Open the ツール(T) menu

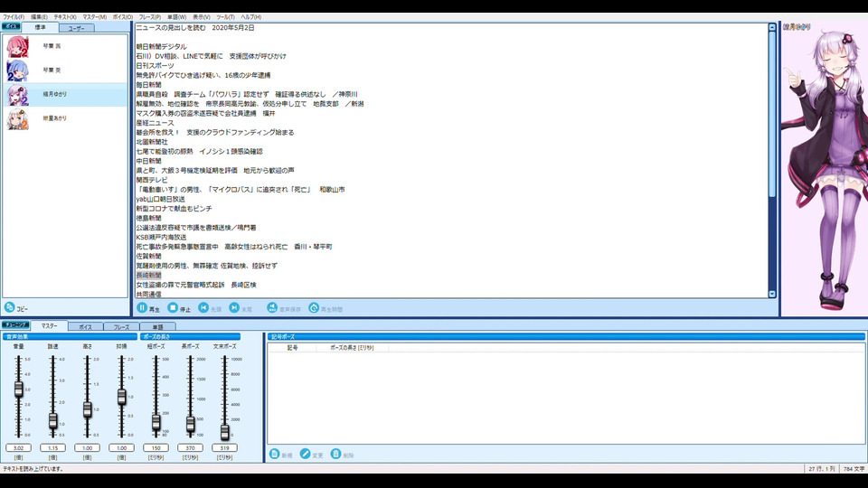(x=225, y=17)
